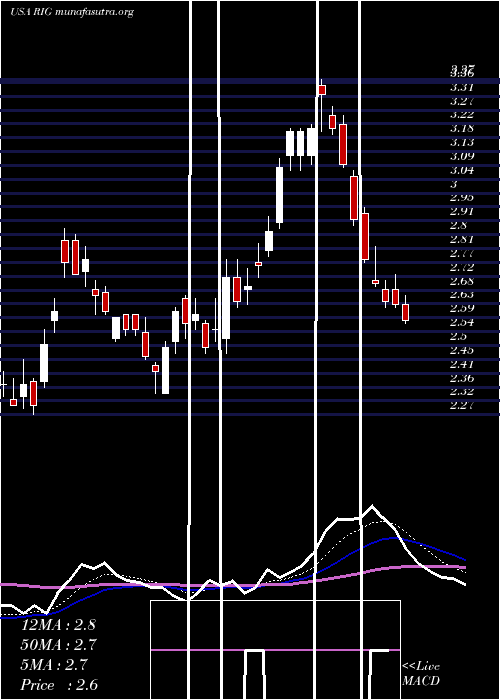Click the 2.77 price axis label
Image resolution: width=500 pixels, height=700 pixels.
tap(462, 253)
